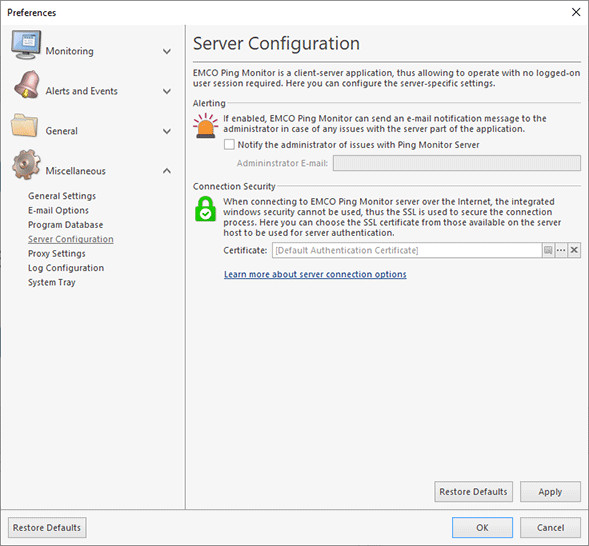Image resolution: width=589 pixels, height=546 pixels.
Task: Click the Cancel button
Action: coord(550,528)
